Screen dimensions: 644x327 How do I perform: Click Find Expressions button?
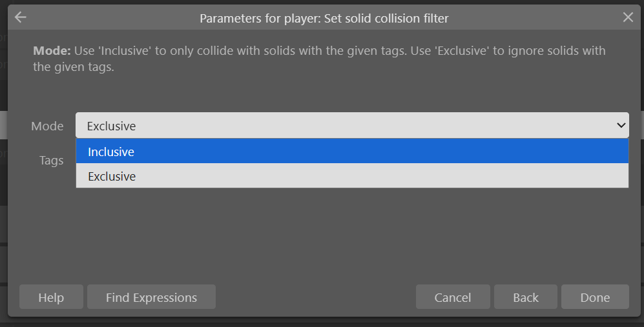coord(151,297)
